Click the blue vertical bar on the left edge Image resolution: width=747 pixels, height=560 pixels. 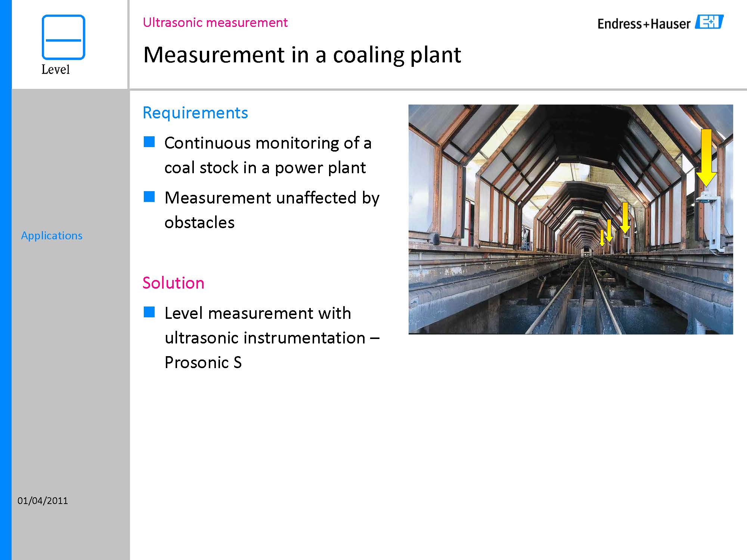(x=6, y=280)
